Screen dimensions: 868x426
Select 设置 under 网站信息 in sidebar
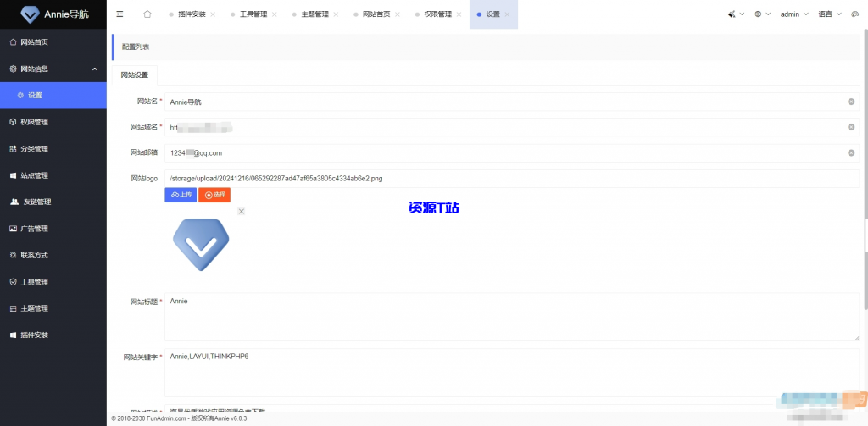(53, 95)
